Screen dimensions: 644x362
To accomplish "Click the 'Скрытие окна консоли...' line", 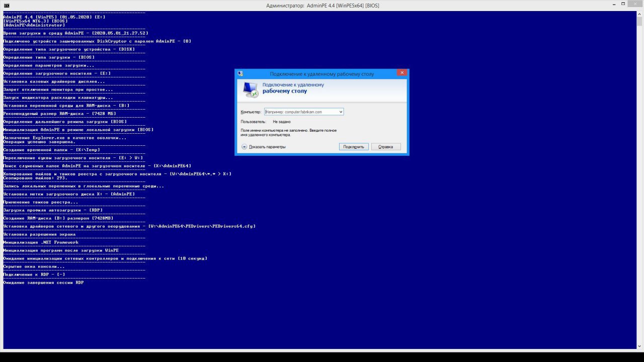I will [34, 266].
